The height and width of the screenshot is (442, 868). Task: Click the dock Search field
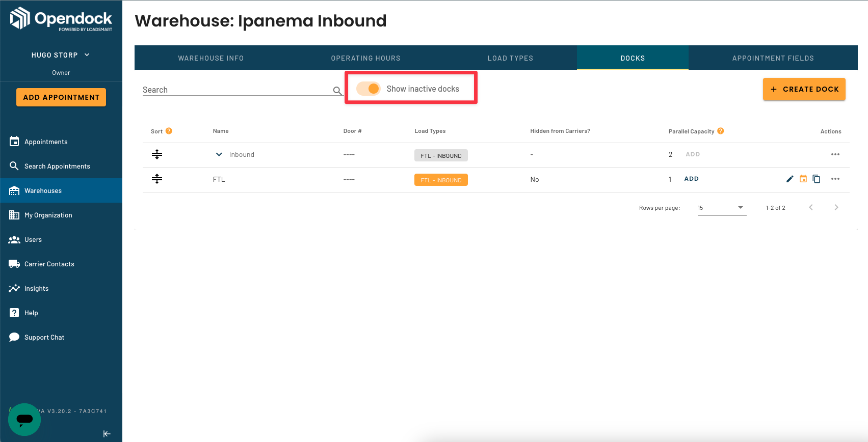click(x=237, y=90)
